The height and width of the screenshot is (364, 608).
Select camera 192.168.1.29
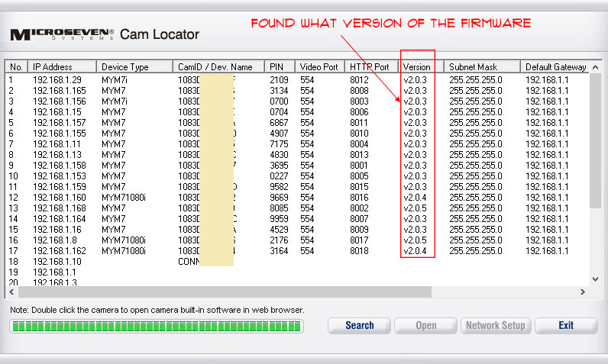pos(297,80)
